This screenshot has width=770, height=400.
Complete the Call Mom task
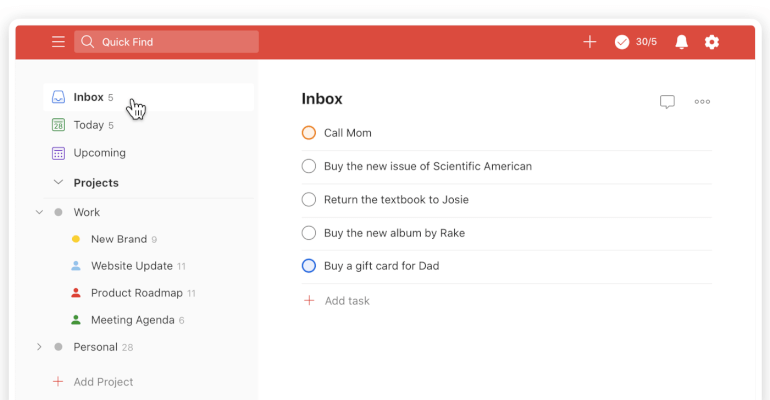[x=309, y=133]
